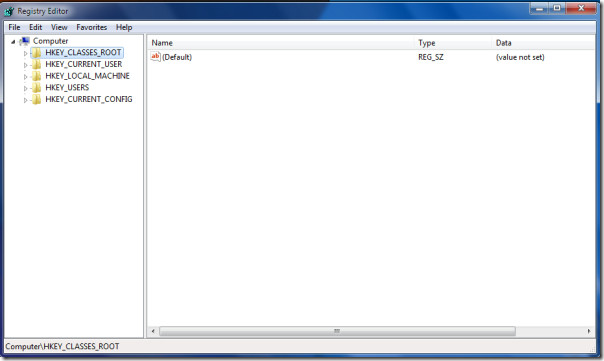
Task: Close the Registry Editor window
Action: 581,8
